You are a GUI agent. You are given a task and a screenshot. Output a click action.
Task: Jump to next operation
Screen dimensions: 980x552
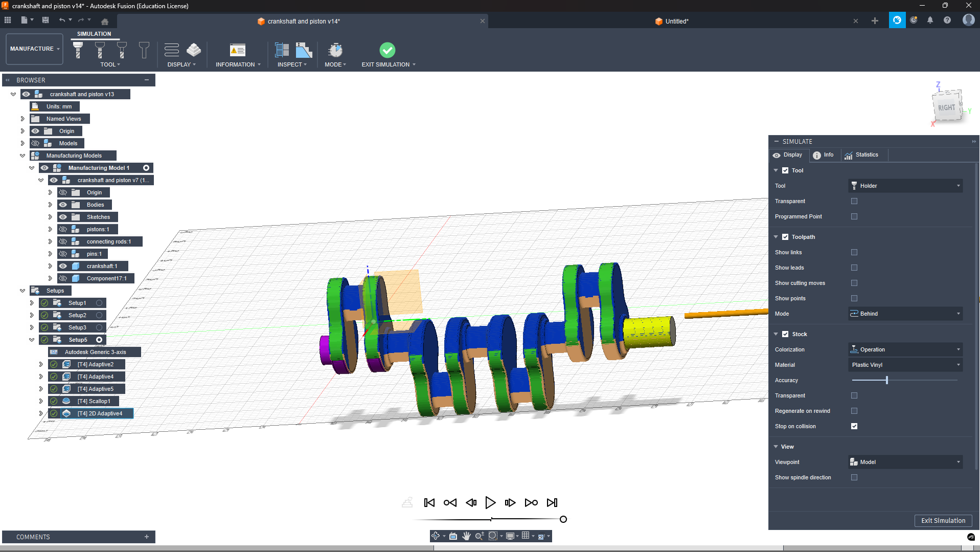point(531,503)
